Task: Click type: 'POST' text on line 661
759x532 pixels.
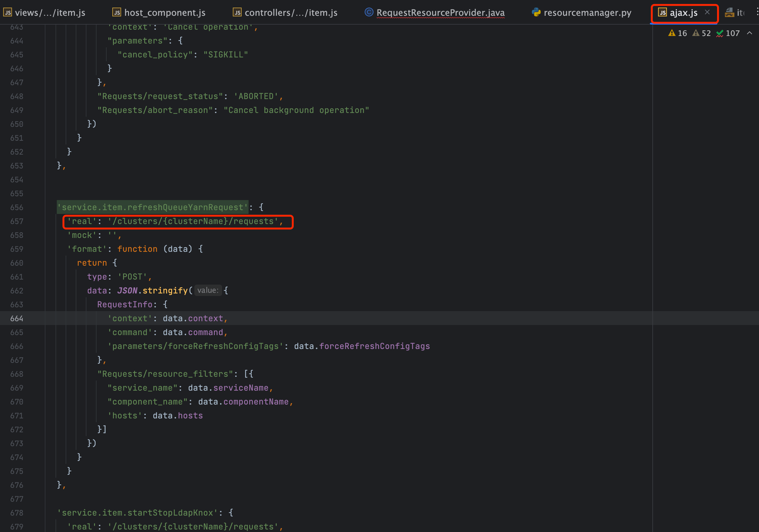Action: [119, 277]
